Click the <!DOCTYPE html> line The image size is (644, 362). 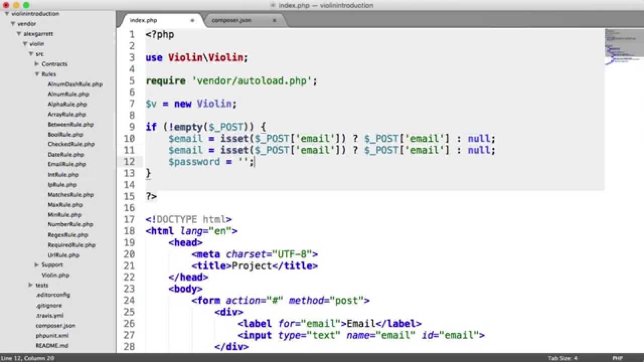pos(189,219)
